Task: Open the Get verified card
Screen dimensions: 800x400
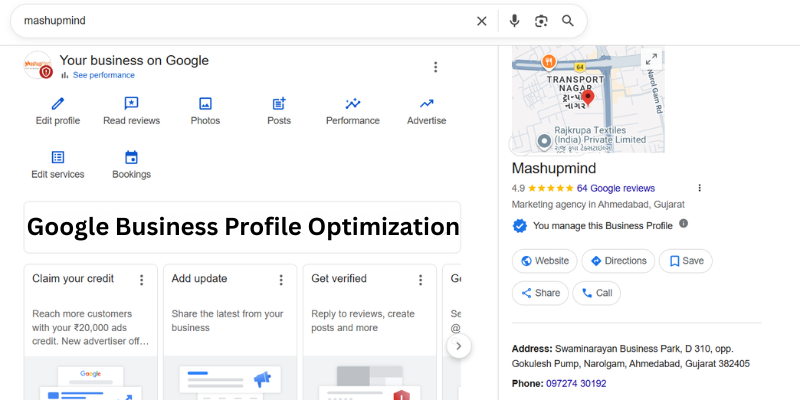Action: 370,332
